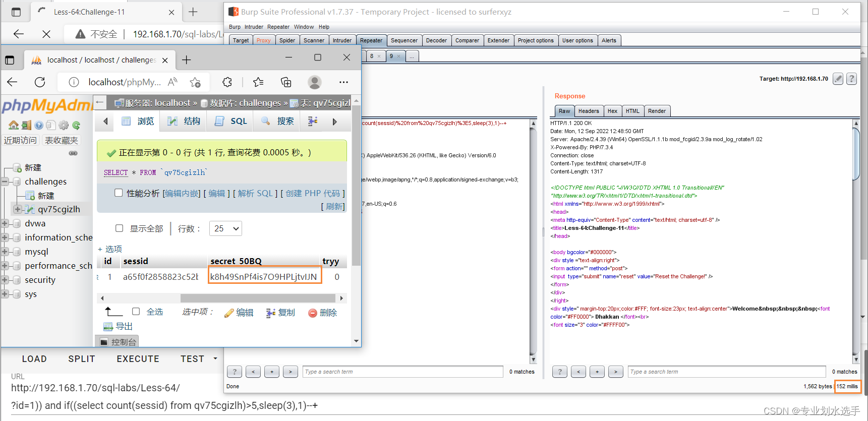Viewport: 868px width, 421px height.
Task: Click the navigation link chain icon
Action: [73, 153]
